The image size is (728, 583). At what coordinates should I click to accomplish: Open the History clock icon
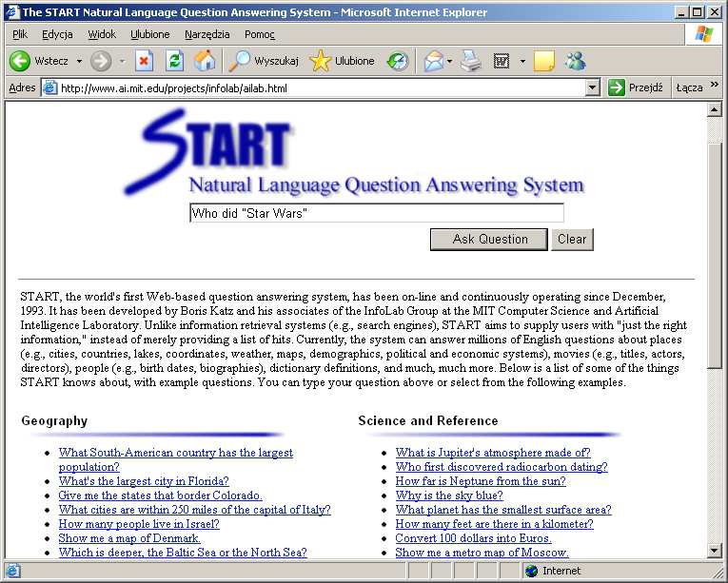coord(398,61)
